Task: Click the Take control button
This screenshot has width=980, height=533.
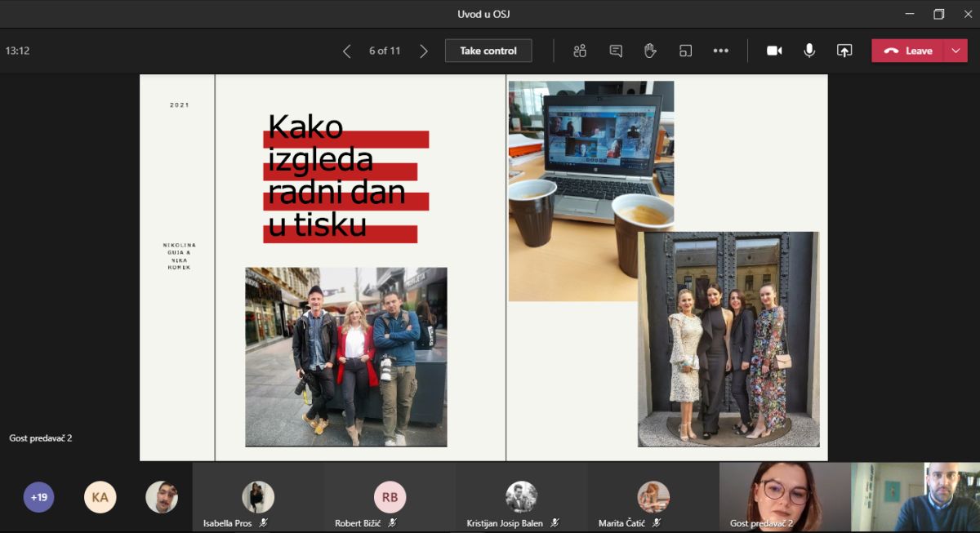Action: [x=488, y=51]
